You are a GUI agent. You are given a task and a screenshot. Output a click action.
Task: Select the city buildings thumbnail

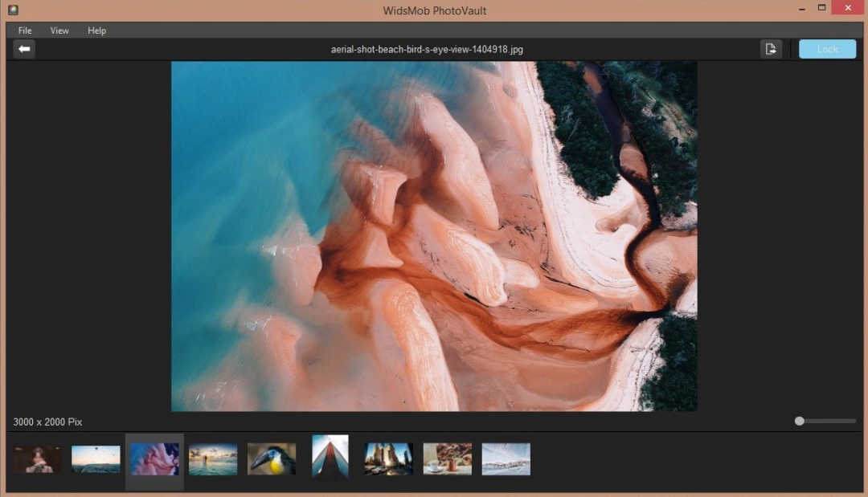(x=388, y=458)
